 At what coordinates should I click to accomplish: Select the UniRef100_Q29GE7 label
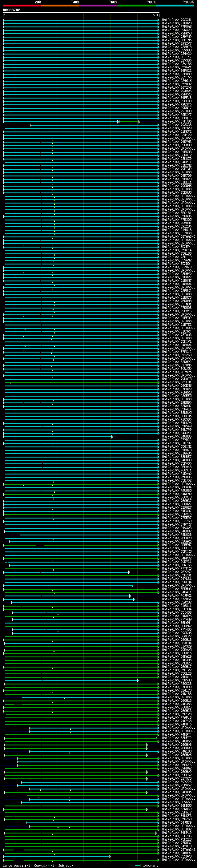177,507
